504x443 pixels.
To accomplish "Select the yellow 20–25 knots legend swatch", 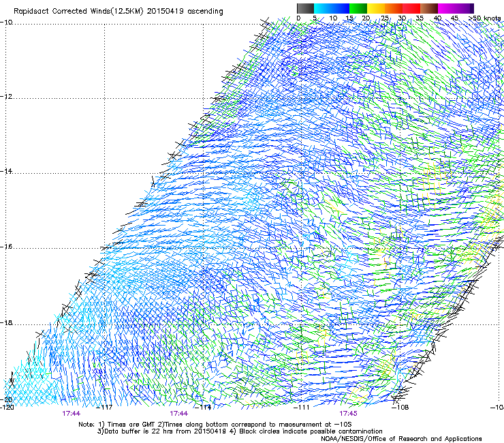I will point(376,8).
